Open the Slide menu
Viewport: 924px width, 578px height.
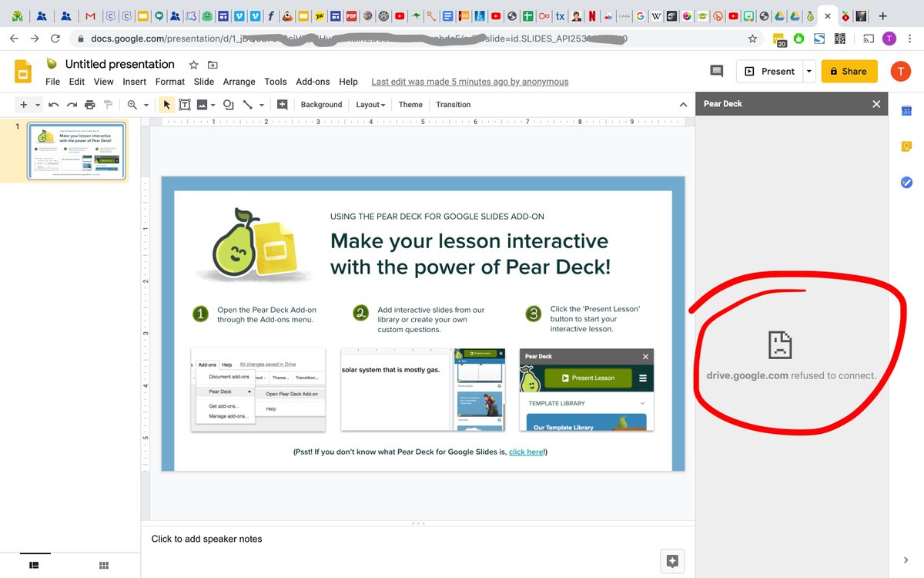204,82
